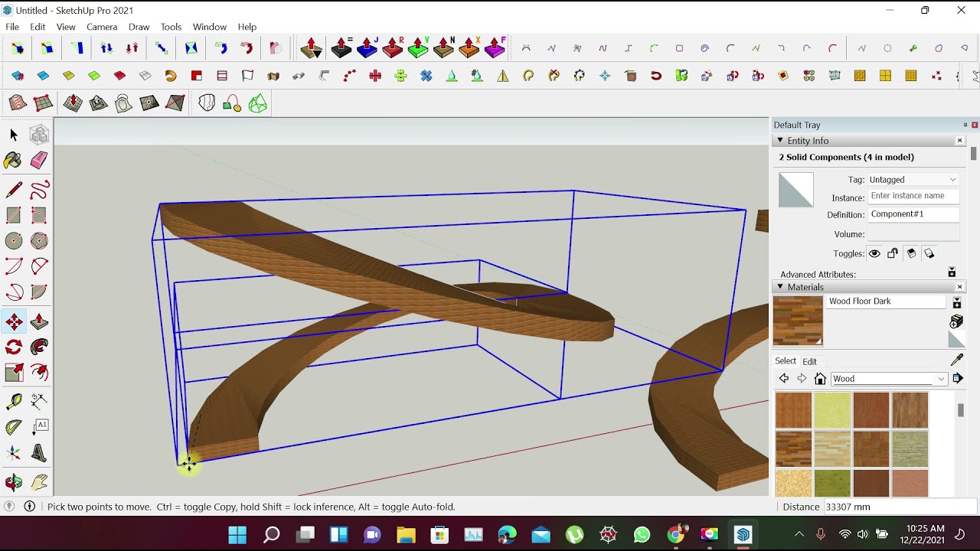Activate the Sandbox Smoove tool

coord(73,103)
